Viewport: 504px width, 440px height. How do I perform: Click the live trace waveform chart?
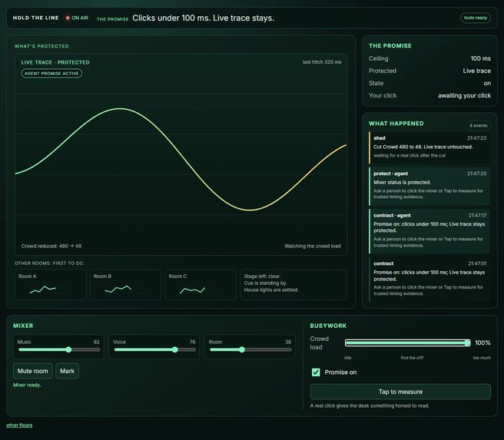[x=181, y=154]
